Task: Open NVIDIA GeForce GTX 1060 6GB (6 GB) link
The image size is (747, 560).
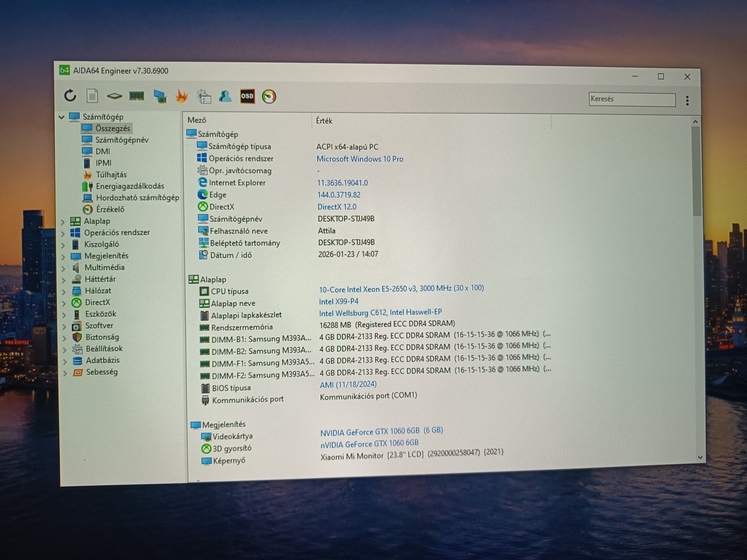Action: (x=382, y=431)
